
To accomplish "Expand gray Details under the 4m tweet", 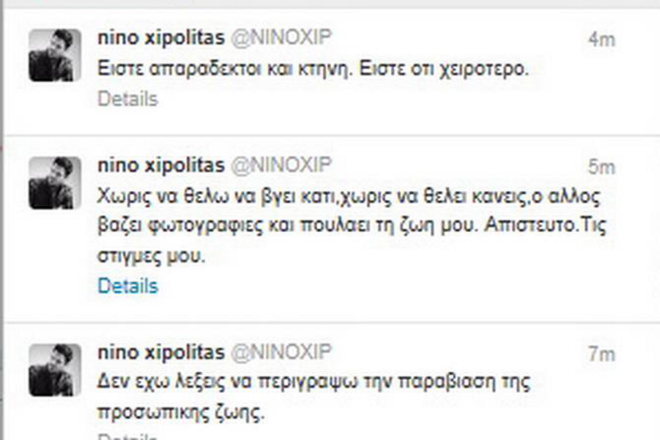I will [128, 99].
